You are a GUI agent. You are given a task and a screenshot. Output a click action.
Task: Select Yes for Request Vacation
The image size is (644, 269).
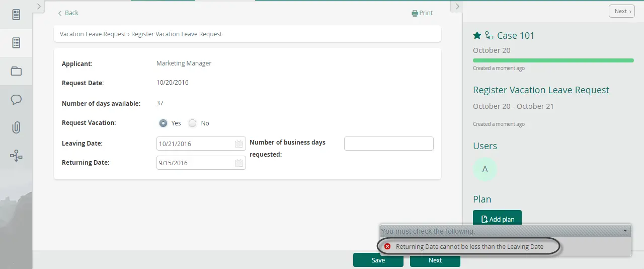click(x=163, y=123)
